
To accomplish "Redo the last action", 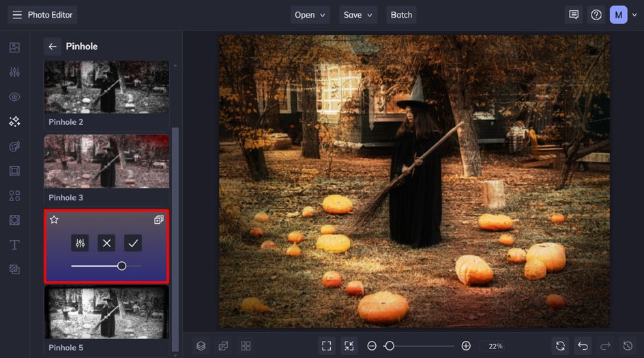I will (605, 346).
